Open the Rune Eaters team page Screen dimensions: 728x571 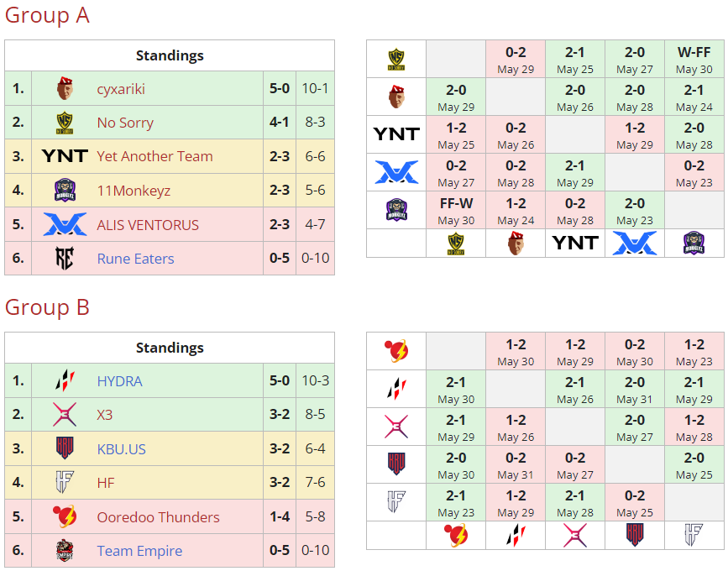click(x=135, y=259)
